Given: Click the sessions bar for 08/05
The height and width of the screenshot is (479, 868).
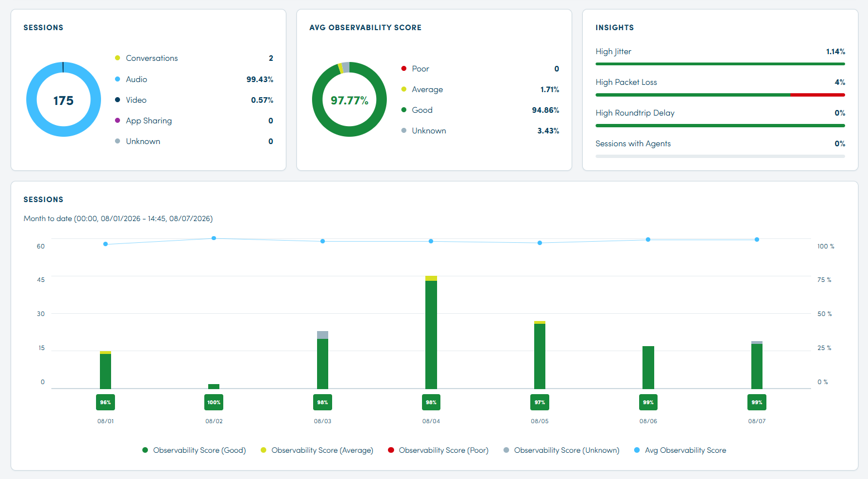Looking at the screenshot, I should [x=540, y=355].
